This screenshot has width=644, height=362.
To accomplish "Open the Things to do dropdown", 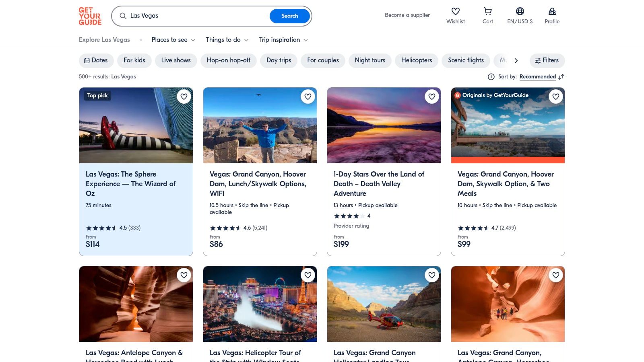I will [x=227, y=40].
